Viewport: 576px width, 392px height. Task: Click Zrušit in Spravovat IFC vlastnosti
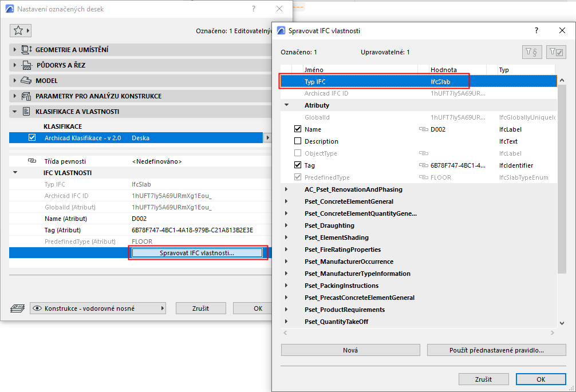[x=483, y=379]
